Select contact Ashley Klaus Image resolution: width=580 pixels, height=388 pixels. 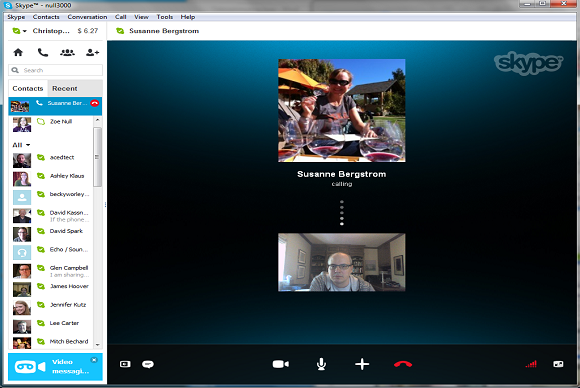pyautogui.click(x=51, y=179)
